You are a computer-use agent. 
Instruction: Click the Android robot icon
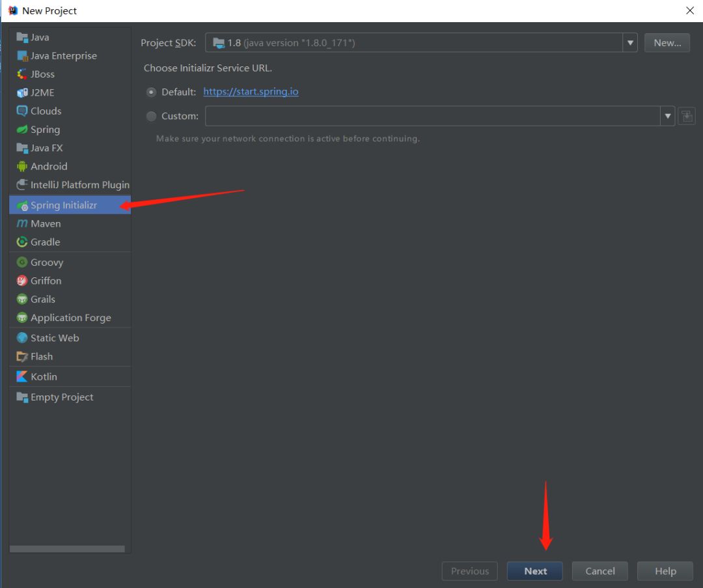(22, 167)
